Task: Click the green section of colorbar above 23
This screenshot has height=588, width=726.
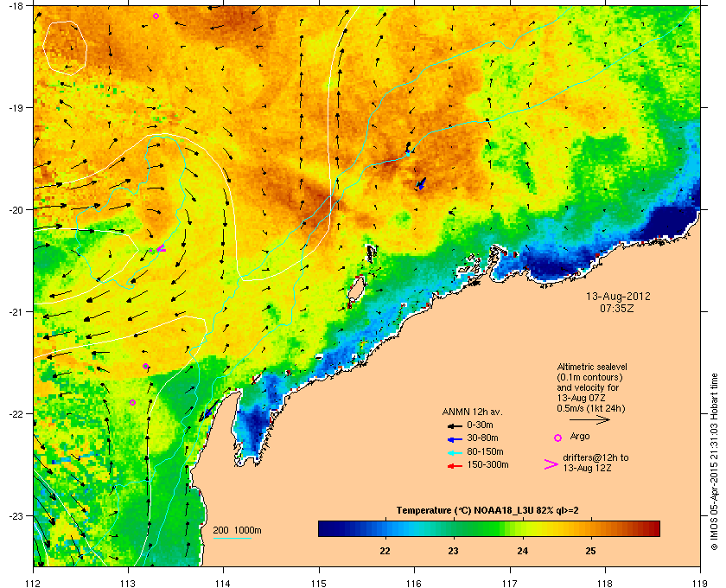Action: click(454, 528)
